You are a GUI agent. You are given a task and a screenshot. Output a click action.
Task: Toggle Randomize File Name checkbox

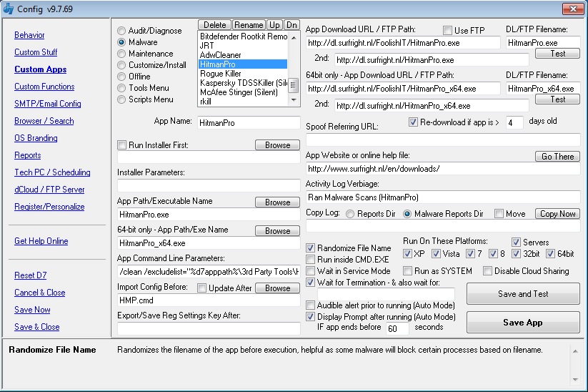[310, 248]
